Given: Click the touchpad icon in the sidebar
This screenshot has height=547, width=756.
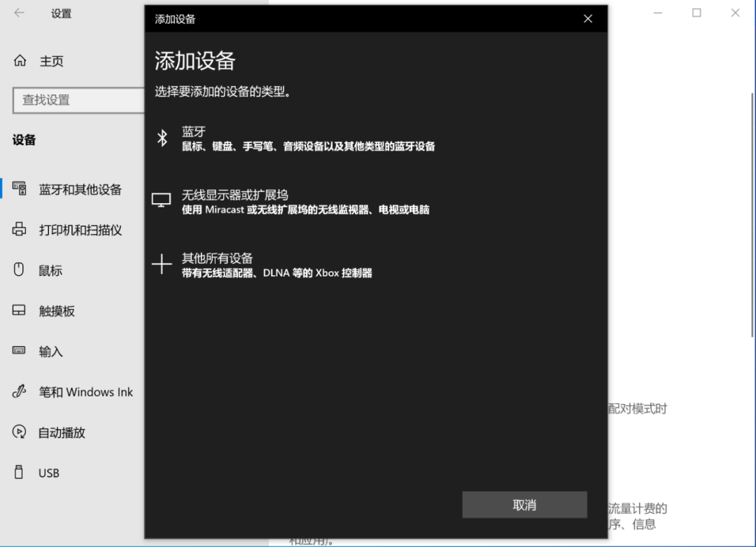Looking at the screenshot, I should tap(19, 310).
